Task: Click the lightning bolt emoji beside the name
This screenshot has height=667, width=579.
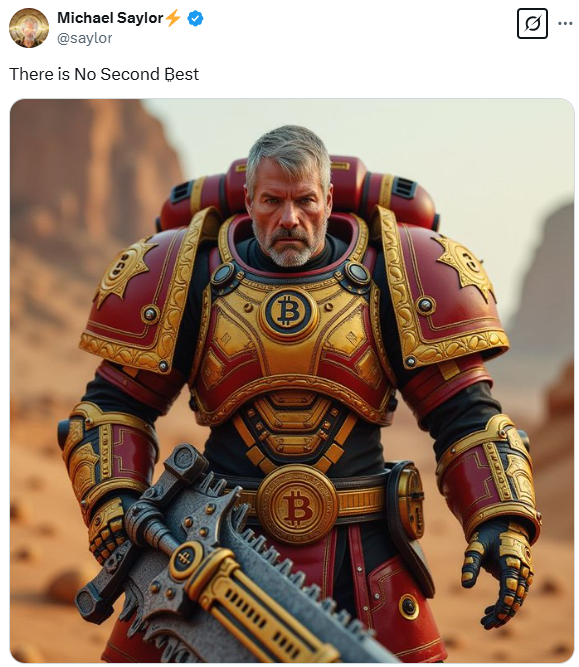Action: [173, 18]
